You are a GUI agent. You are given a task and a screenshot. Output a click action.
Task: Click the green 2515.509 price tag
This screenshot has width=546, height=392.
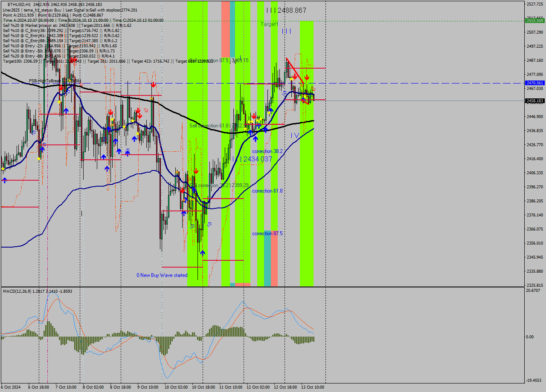coord(534,20)
